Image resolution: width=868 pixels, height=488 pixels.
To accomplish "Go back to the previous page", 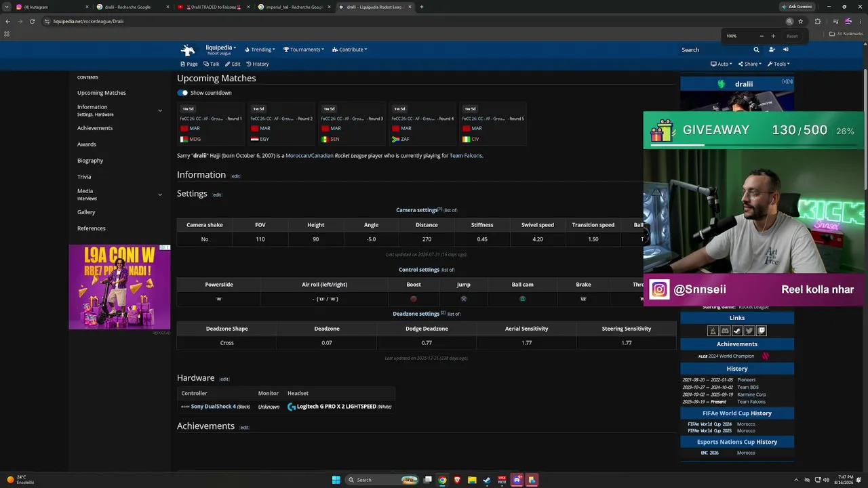I will click(x=7, y=21).
